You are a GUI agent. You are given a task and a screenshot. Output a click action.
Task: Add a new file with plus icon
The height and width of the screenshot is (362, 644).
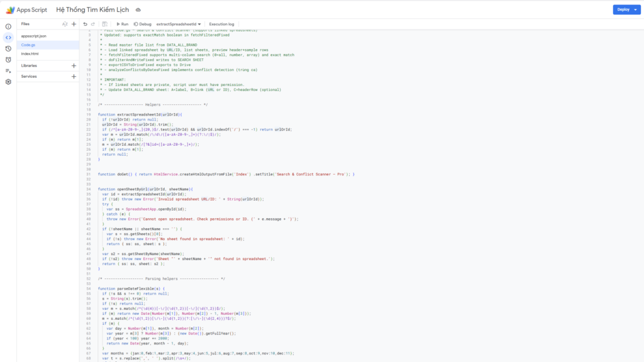coord(74,24)
